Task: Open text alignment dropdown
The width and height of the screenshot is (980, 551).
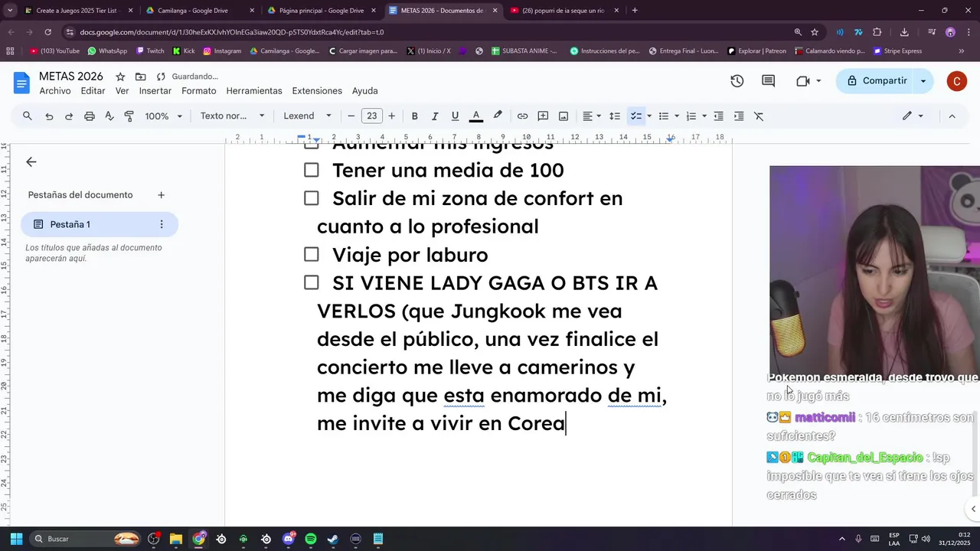Action: tap(591, 116)
